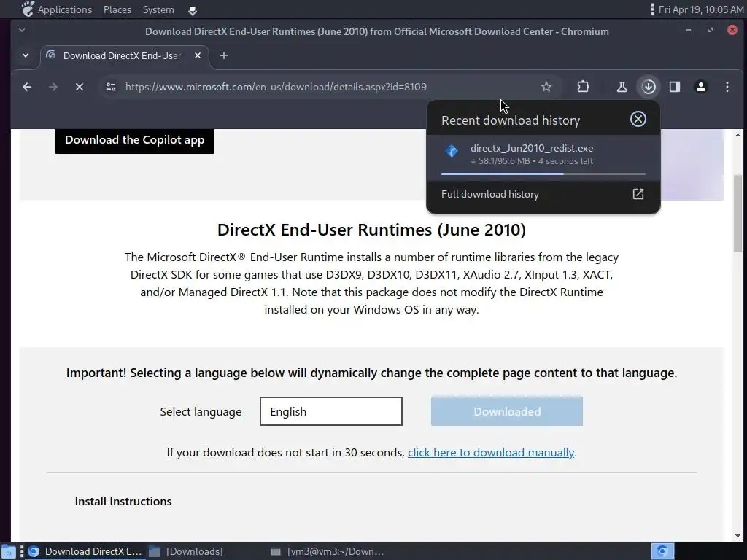Close the Recent download history popup
The width and height of the screenshot is (747, 560).
click(638, 119)
